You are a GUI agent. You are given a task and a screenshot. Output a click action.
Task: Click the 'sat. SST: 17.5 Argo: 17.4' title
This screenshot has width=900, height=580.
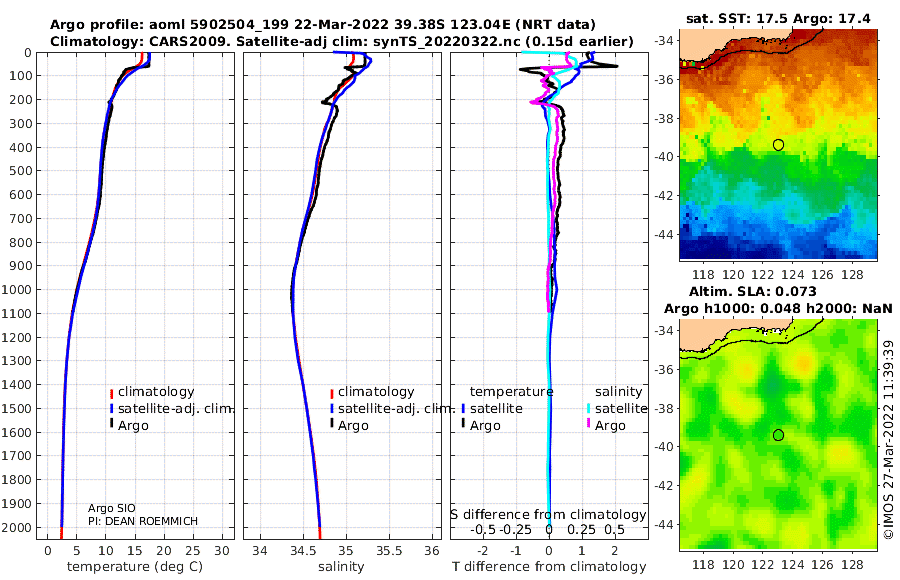click(778, 19)
